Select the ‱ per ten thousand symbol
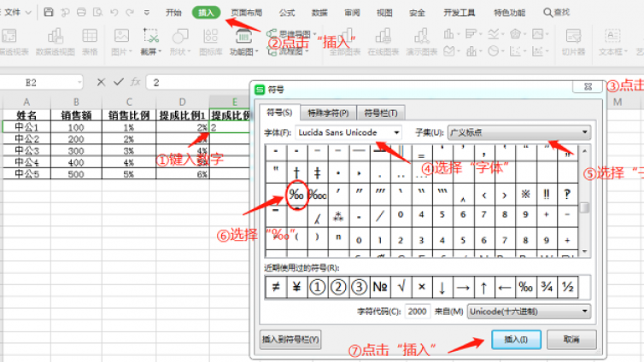This screenshot has width=644, height=362. [317, 195]
